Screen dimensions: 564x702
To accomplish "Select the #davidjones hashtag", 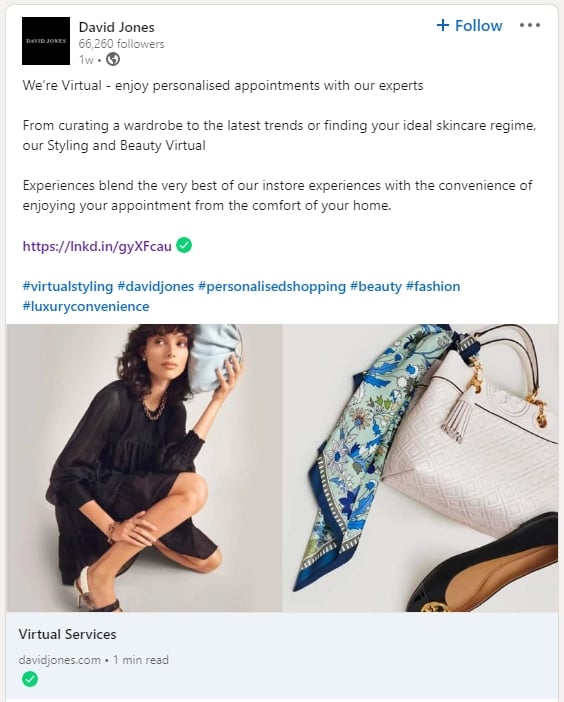I will point(155,286).
